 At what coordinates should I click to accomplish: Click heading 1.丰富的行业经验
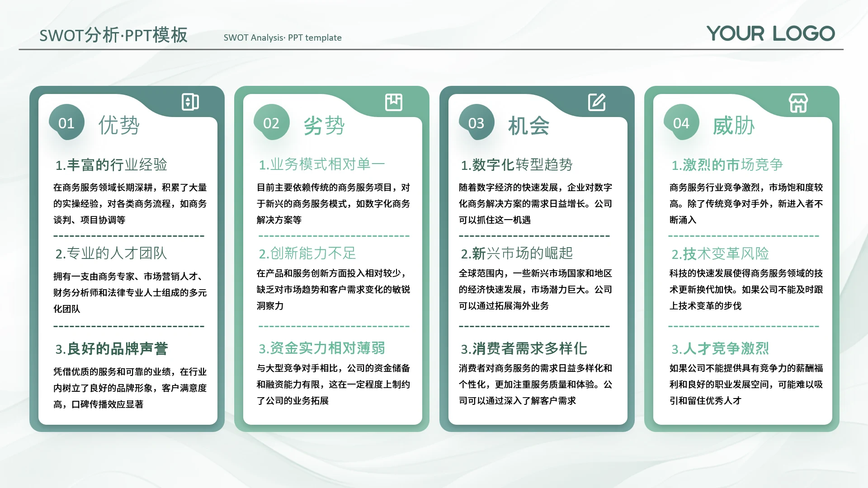pos(111,164)
